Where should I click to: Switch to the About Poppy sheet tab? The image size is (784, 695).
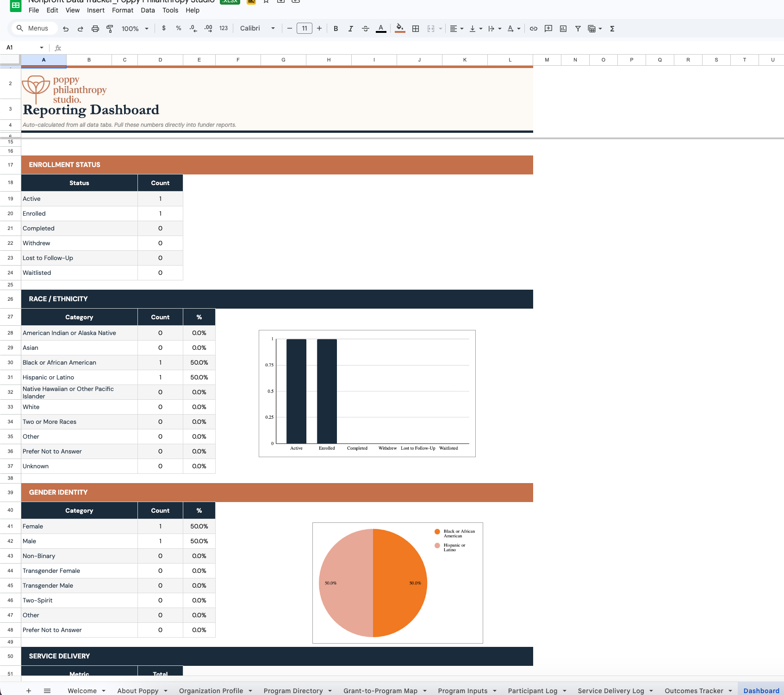point(138,690)
